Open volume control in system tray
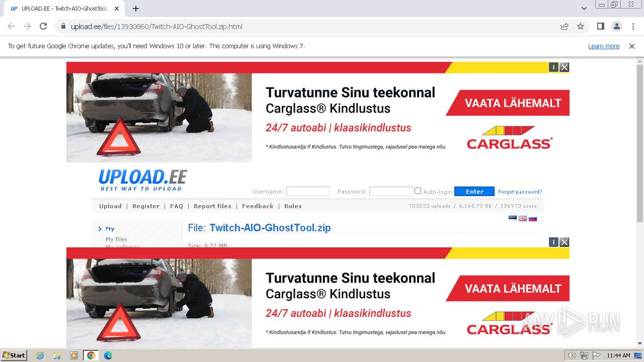 (x=572, y=355)
